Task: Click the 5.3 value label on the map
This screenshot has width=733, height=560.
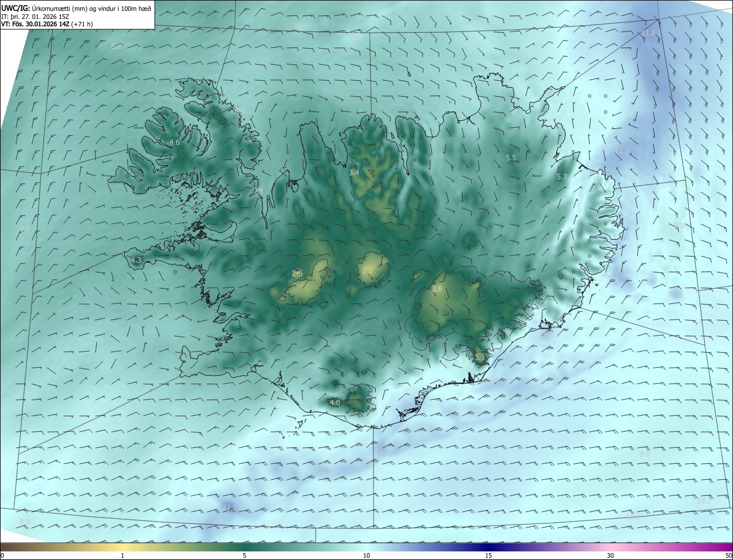Action: pos(561,177)
